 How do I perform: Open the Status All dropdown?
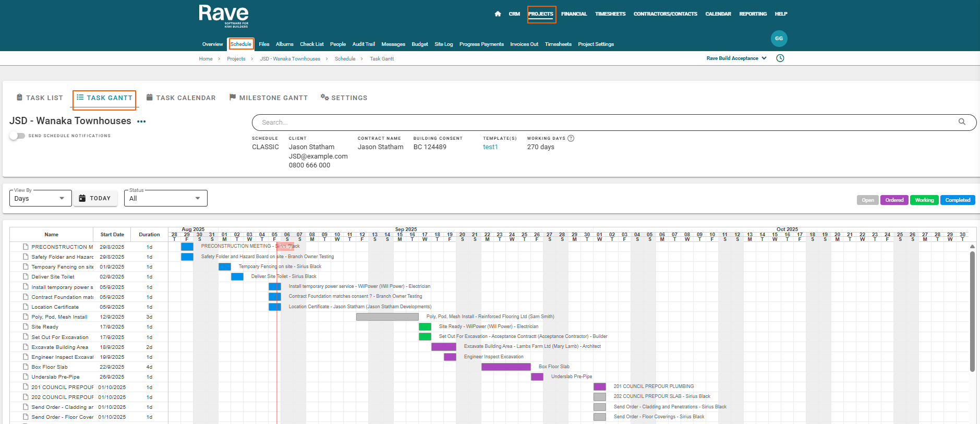(x=165, y=198)
